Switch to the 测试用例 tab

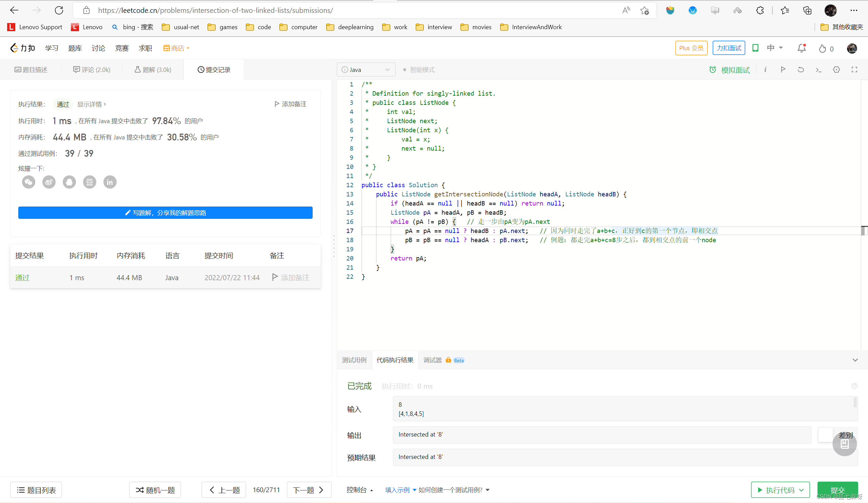click(x=354, y=360)
